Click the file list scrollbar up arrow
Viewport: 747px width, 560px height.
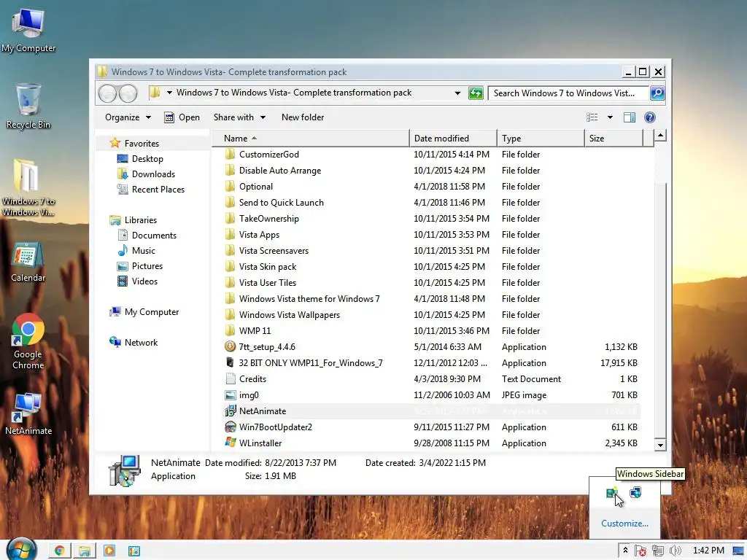659,136
